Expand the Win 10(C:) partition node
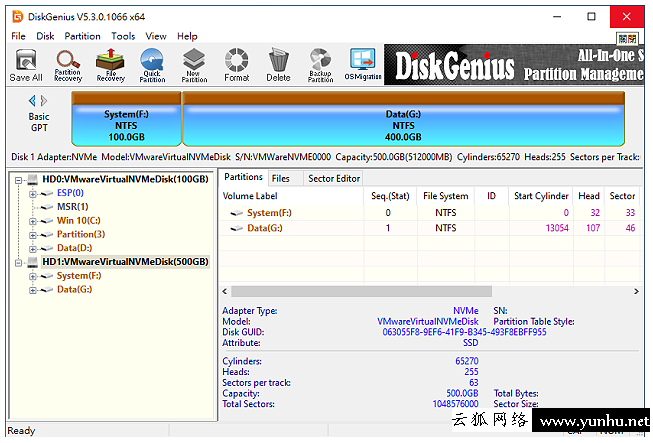653x443 pixels. tap(32, 222)
